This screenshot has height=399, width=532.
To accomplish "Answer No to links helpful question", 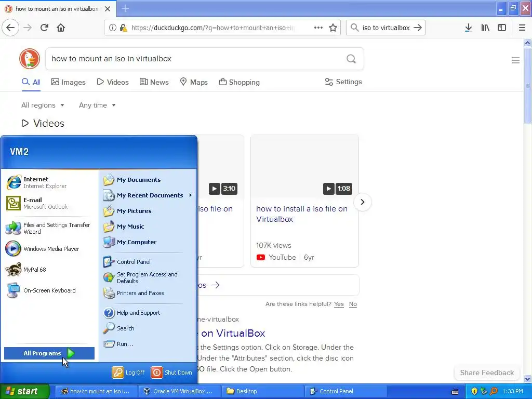I will [353, 304].
